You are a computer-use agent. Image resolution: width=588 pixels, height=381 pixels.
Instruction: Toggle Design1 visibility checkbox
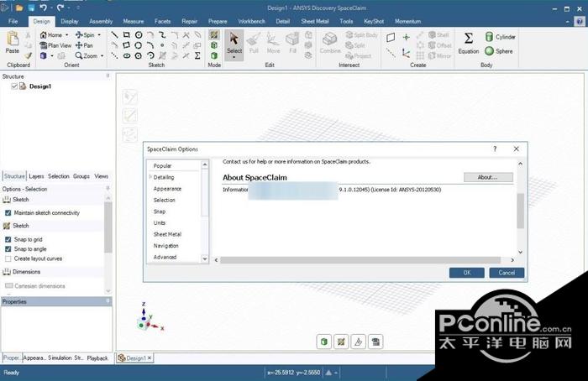14,86
